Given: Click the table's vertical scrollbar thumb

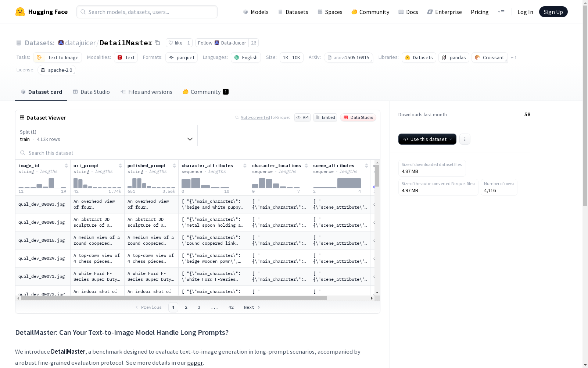Looking at the screenshot, I should pos(377,176).
